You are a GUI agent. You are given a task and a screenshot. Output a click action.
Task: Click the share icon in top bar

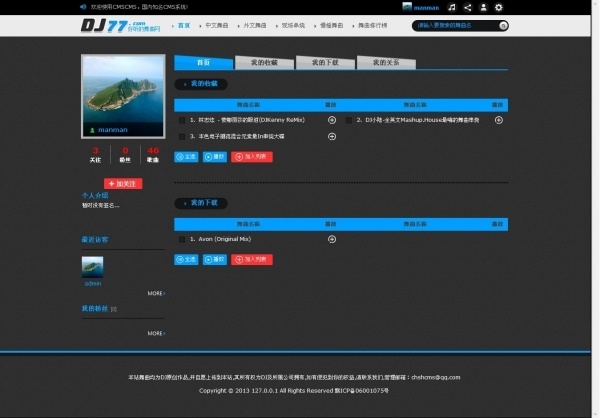click(467, 7)
